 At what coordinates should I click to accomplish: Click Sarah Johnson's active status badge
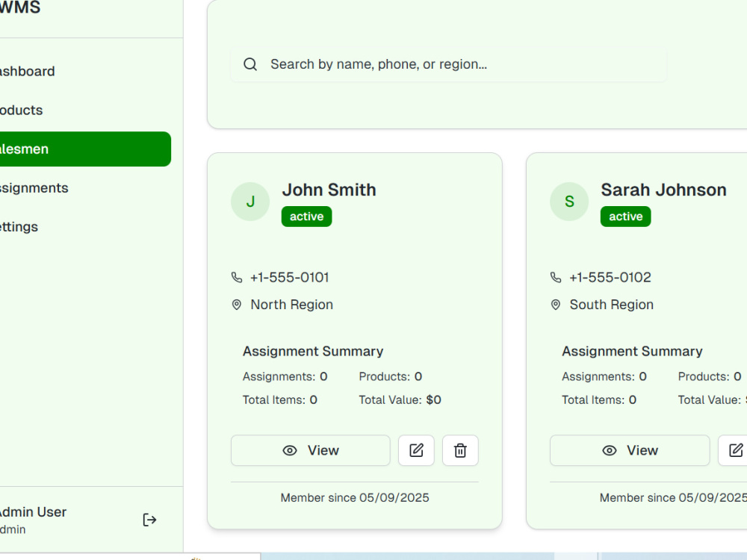[625, 217]
